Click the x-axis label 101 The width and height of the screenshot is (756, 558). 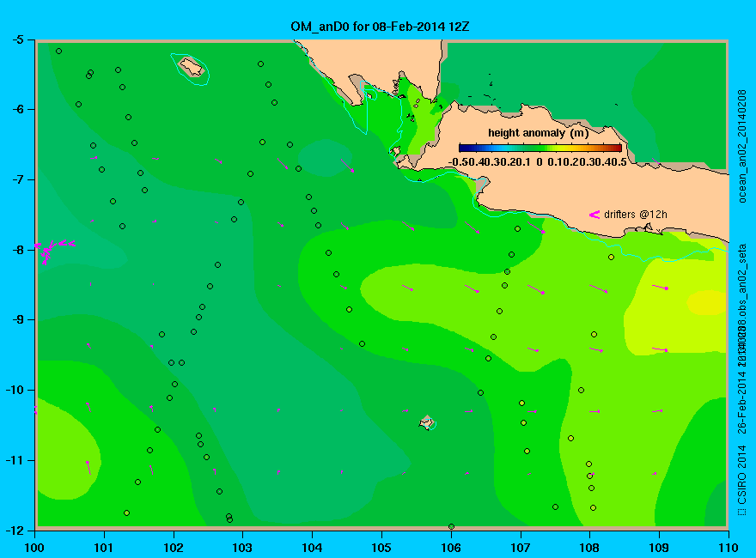[104, 548]
